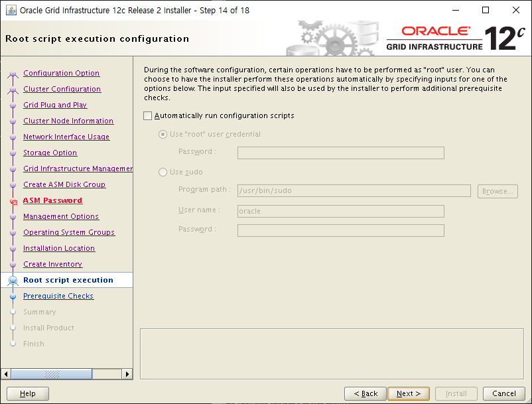Go to Management Options step
Viewport: 532px width, 404px height.
pos(61,216)
